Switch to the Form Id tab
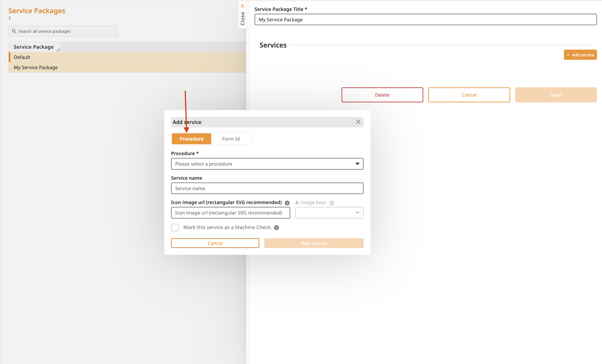 231,139
